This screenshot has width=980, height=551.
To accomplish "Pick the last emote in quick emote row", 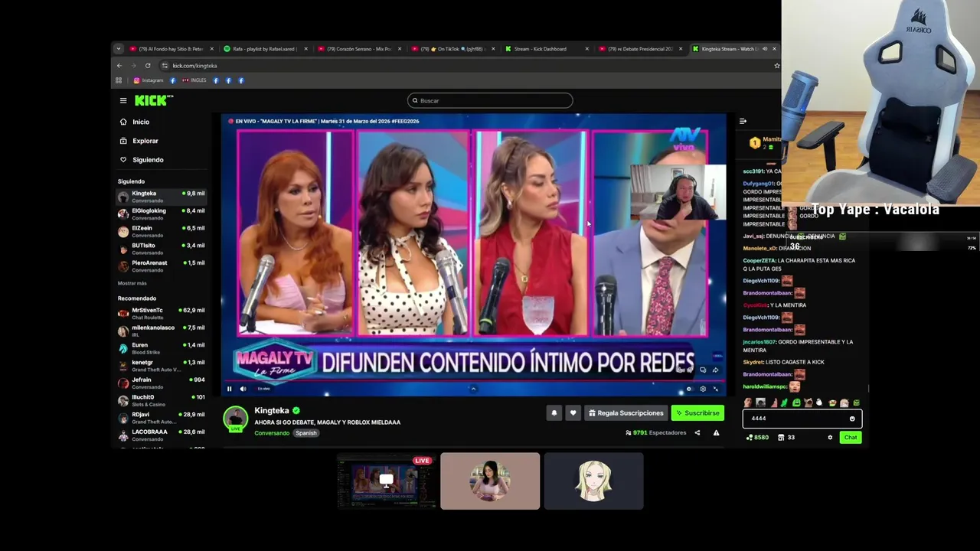I will (856, 403).
